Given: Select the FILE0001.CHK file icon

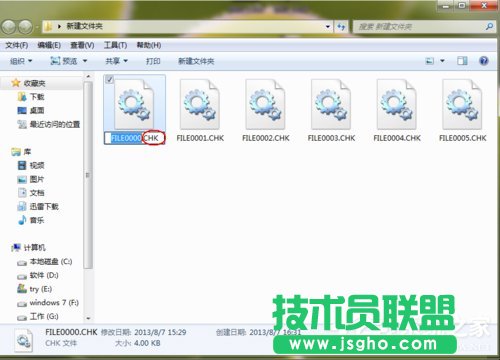Looking at the screenshot, I should (x=200, y=104).
